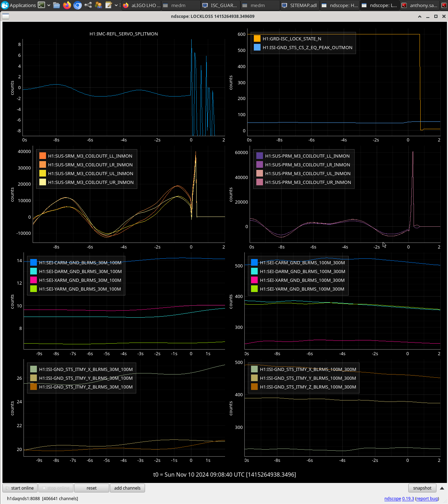Viewport: 448px width, 504px height.
Task: Click inside the IMC-REFL_SERVO_SPLITMON plot area
Action: tap(124, 88)
